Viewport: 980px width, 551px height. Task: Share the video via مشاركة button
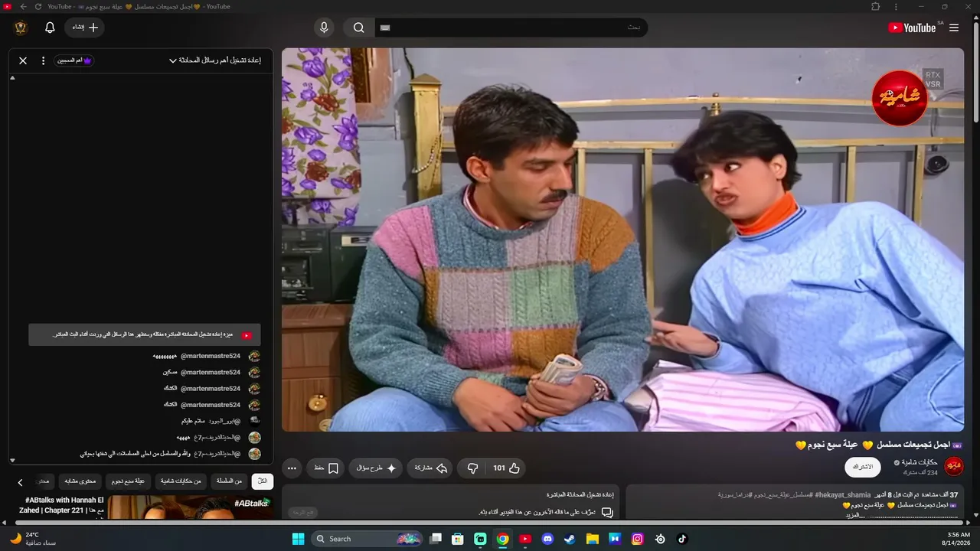pyautogui.click(x=430, y=468)
